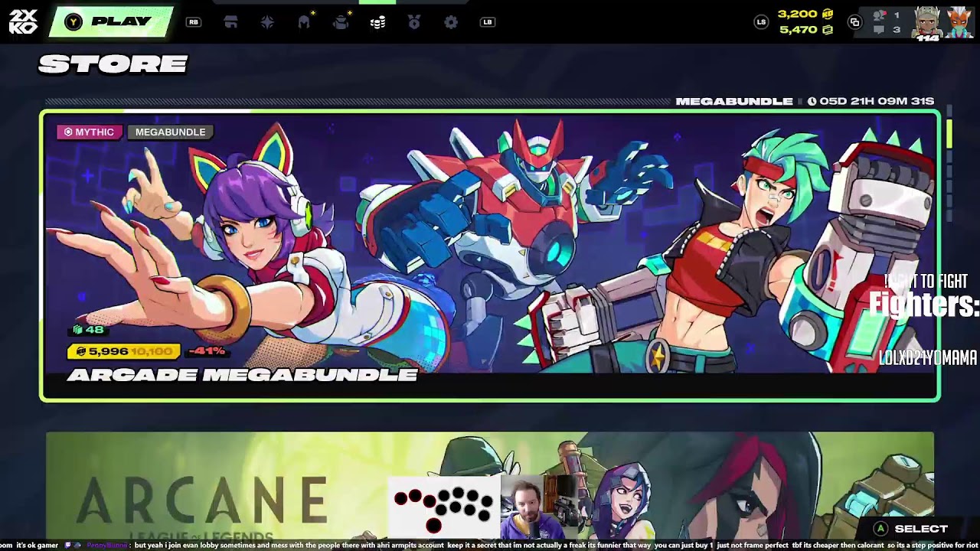
Task: Select the RB bumper prompt
Action: pyautogui.click(x=194, y=22)
